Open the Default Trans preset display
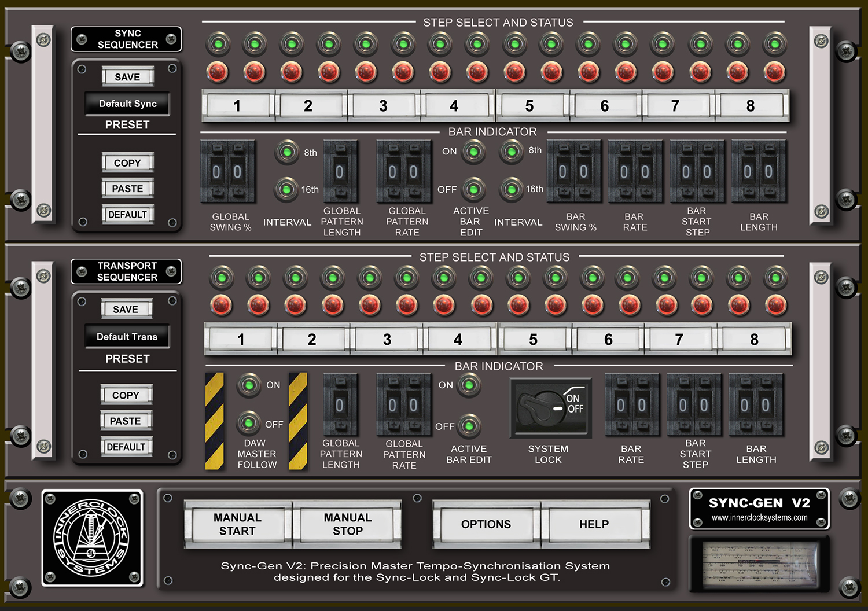868x611 pixels. pyautogui.click(x=127, y=337)
